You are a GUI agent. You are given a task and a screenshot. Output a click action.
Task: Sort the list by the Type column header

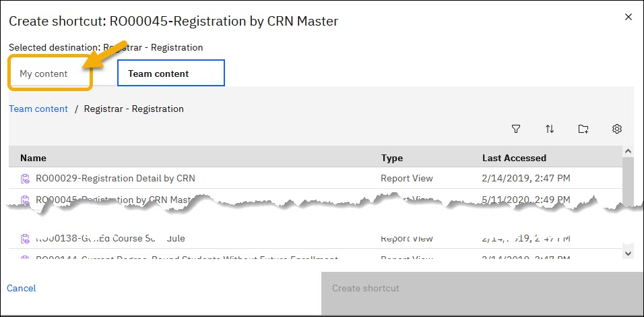[x=392, y=158]
